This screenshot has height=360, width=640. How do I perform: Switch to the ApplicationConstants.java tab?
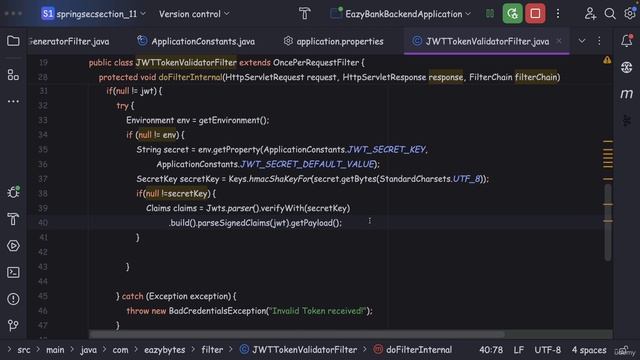coord(196,41)
